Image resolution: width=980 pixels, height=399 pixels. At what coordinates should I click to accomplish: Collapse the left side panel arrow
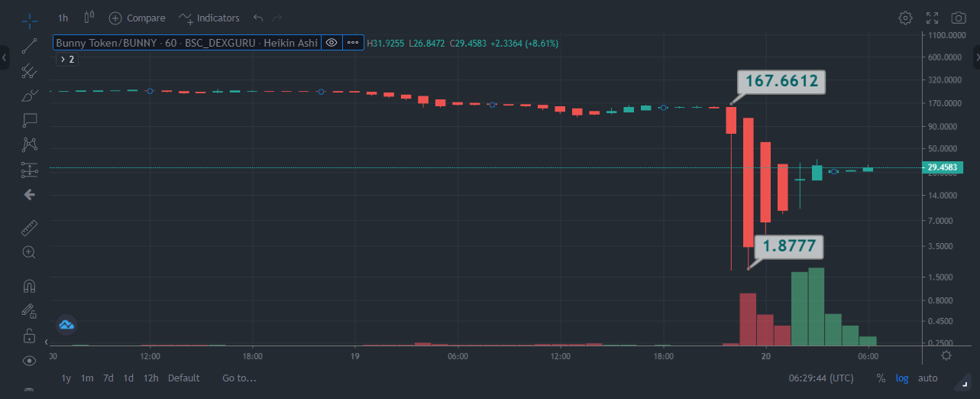[5, 57]
